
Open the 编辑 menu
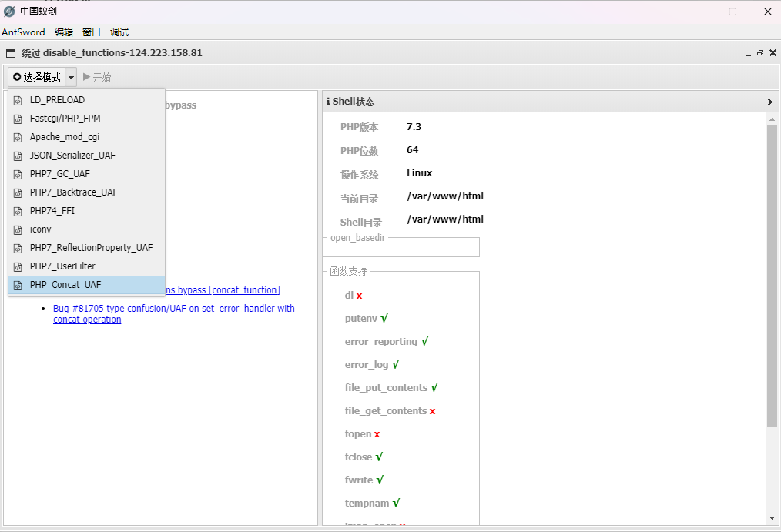point(64,32)
